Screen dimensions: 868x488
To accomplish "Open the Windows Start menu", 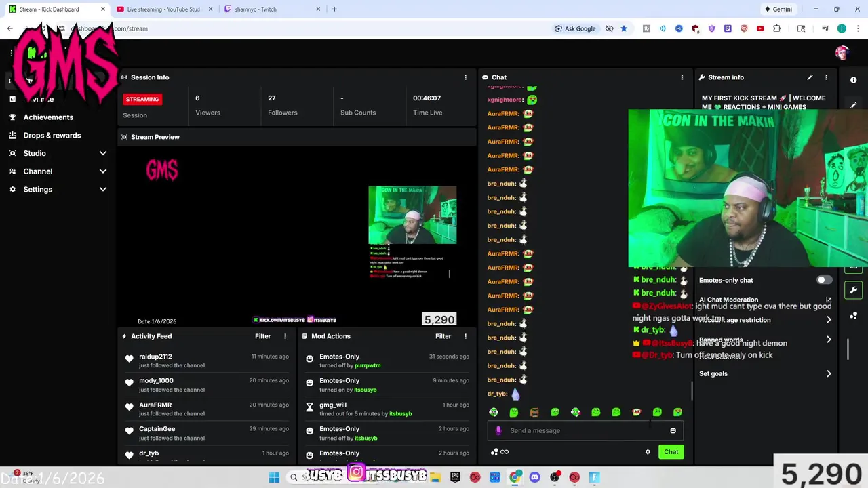I will coord(274,477).
